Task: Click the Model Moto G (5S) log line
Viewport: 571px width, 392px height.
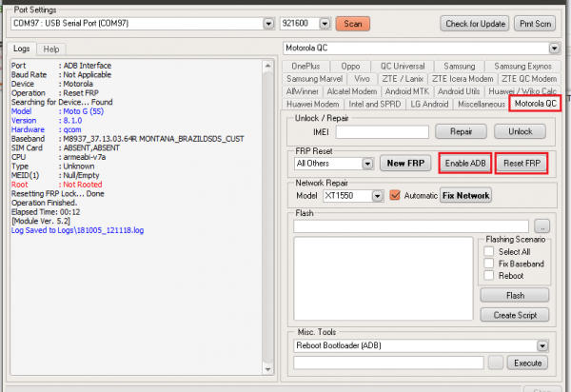Action: 57,111
